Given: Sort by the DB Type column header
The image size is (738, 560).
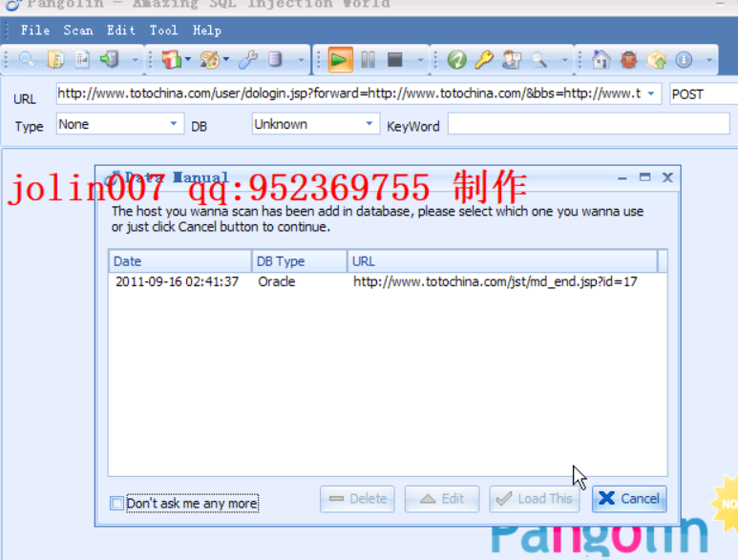Looking at the screenshot, I should (300, 261).
